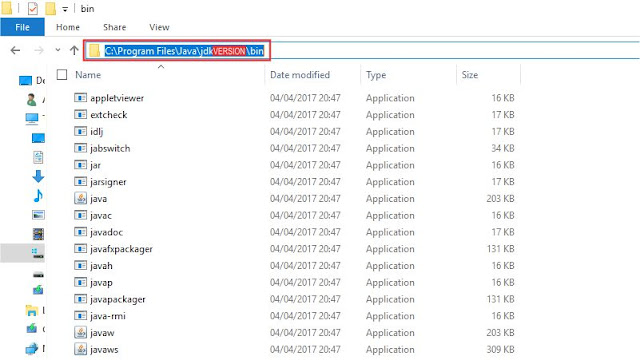Screen dimensions: 640x360
Task: Click the address bar path field
Action: (362, 51)
